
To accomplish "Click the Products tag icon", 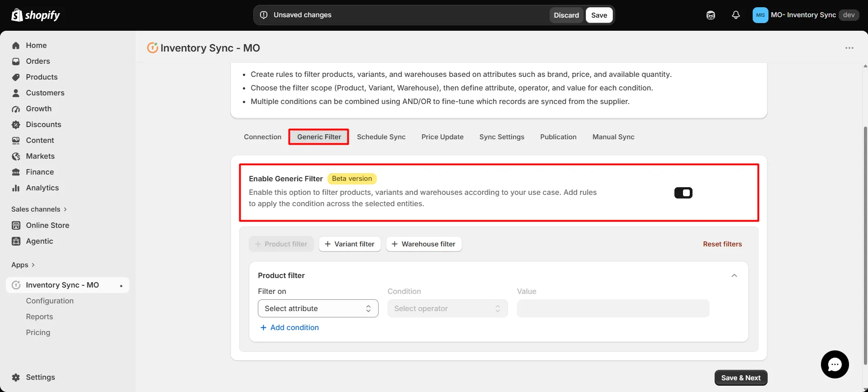I will (x=16, y=77).
